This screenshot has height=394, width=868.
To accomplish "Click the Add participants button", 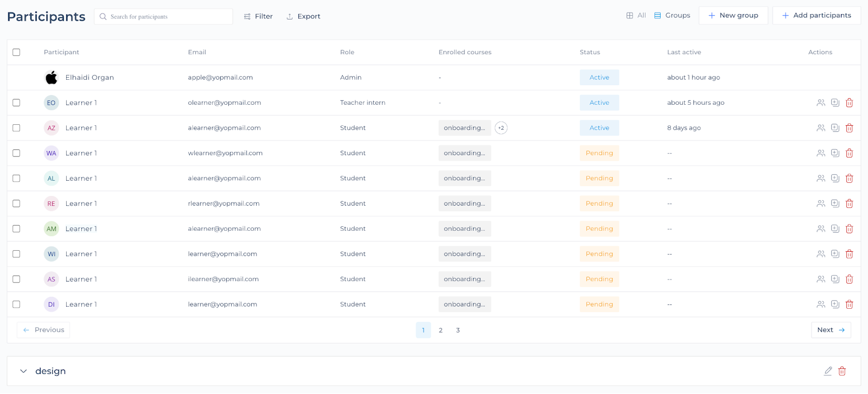I will (816, 15).
